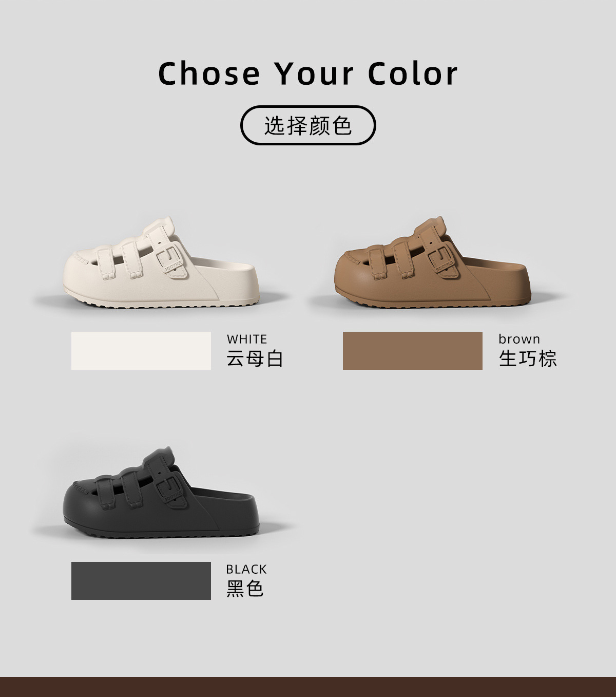The height and width of the screenshot is (697, 616).
Task: Click the 选择颜色 pill button
Action: [308, 125]
